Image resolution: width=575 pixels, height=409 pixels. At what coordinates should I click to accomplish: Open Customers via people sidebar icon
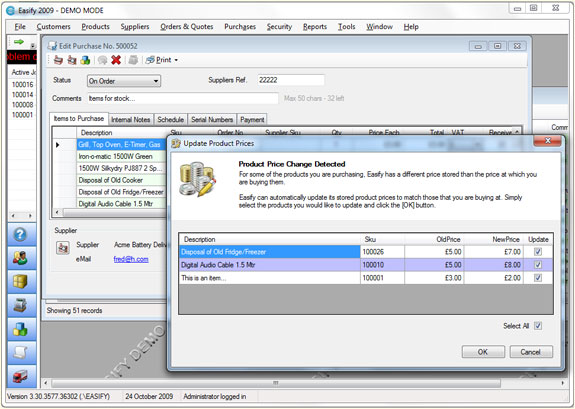pyautogui.click(x=21, y=258)
